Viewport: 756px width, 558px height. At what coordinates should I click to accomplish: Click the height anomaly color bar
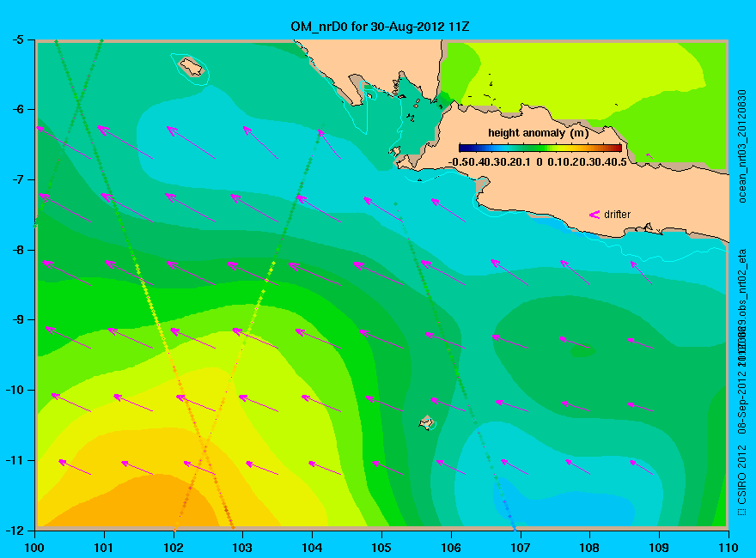[540, 148]
